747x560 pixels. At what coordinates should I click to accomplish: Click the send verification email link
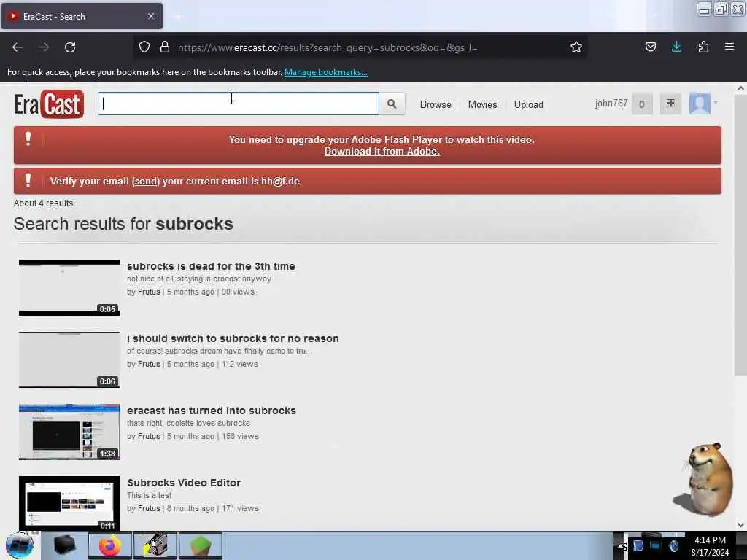click(145, 182)
